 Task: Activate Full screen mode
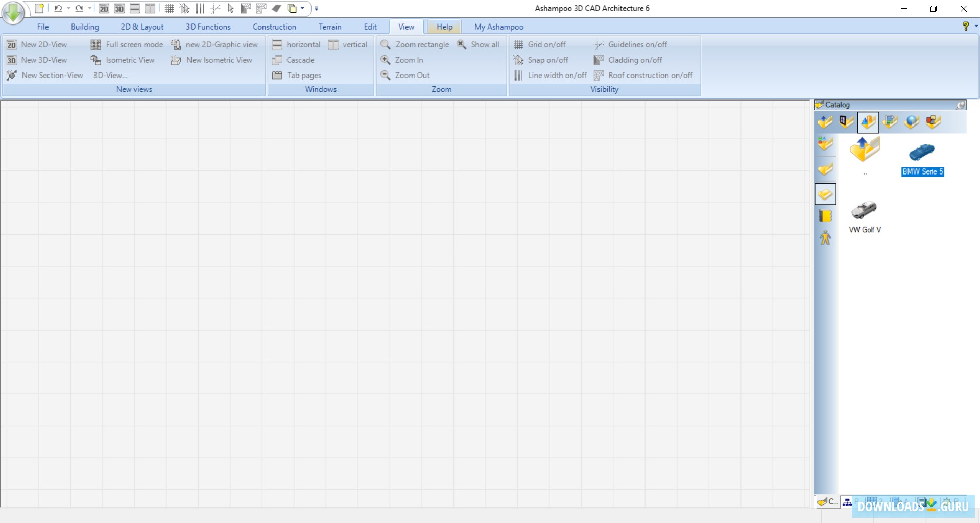coord(127,44)
